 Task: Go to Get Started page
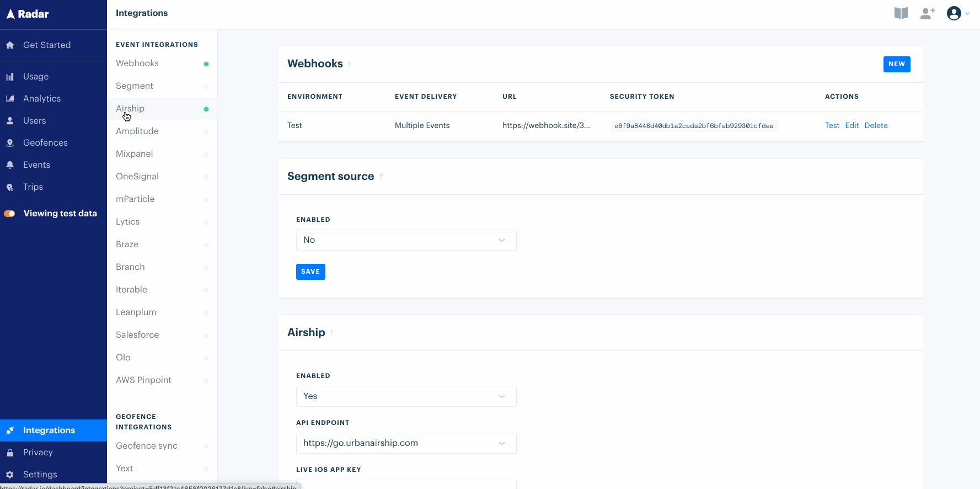click(x=53, y=45)
